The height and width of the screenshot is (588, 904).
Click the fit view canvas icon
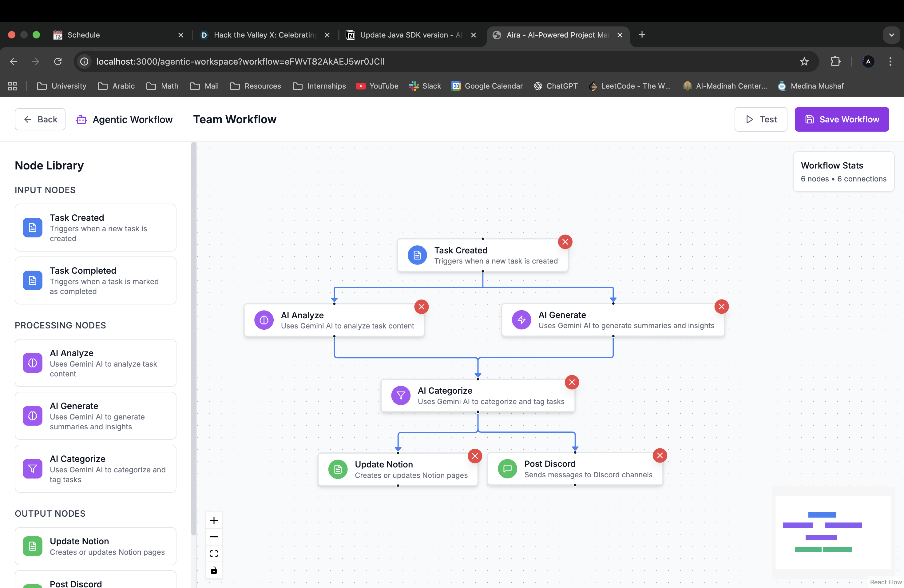click(x=214, y=554)
